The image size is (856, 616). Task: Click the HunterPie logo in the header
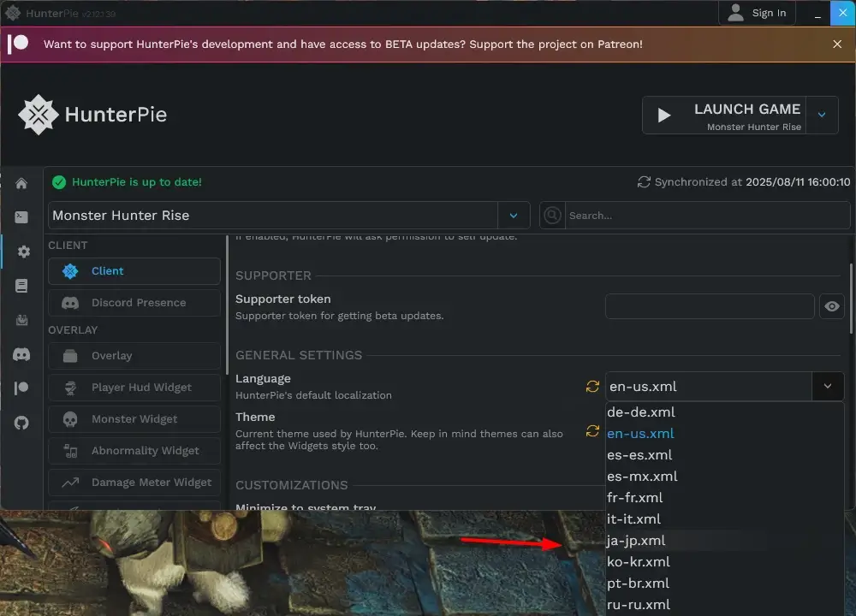click(92, 115)
